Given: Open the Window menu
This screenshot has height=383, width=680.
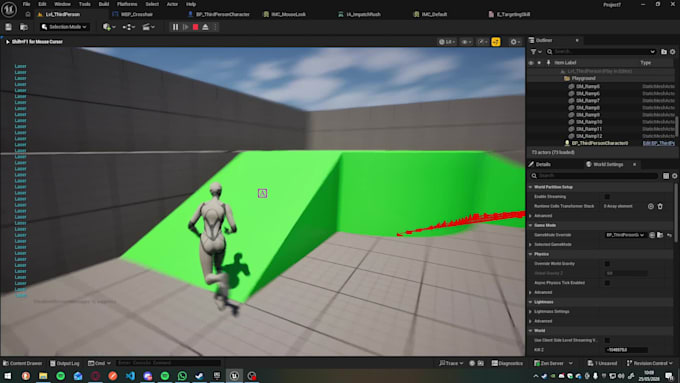Looking at the screenshot, I should coord(62,4).
